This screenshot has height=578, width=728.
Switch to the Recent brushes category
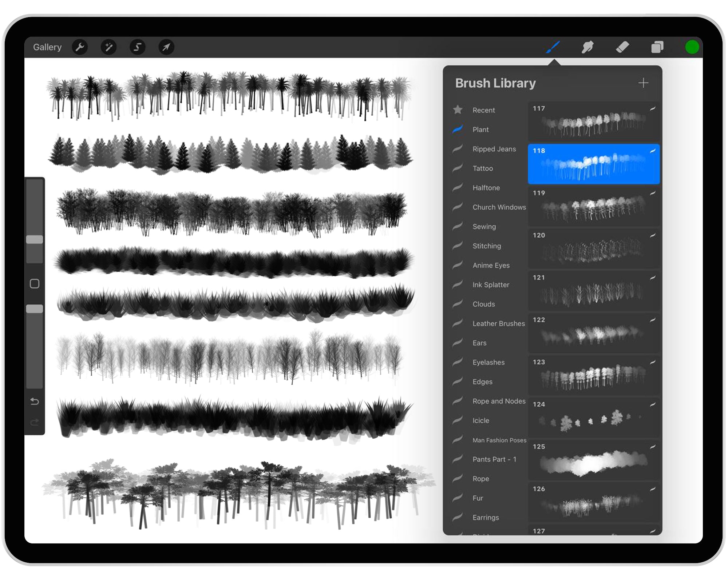(x=483, y=110)
